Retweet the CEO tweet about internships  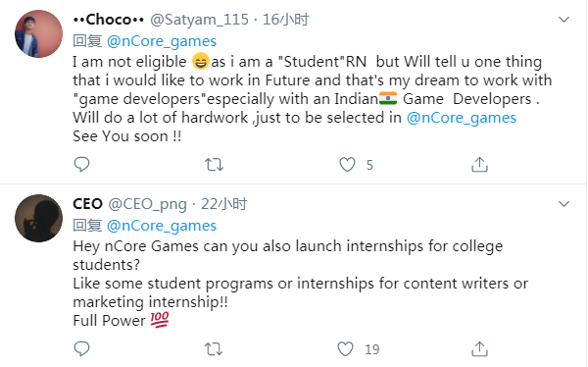[214, 349]
